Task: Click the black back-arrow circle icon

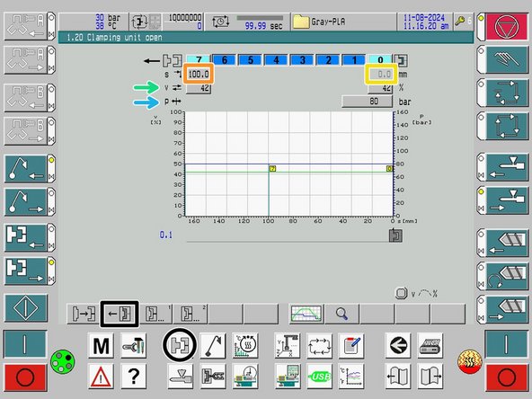Action: (397, 345)
